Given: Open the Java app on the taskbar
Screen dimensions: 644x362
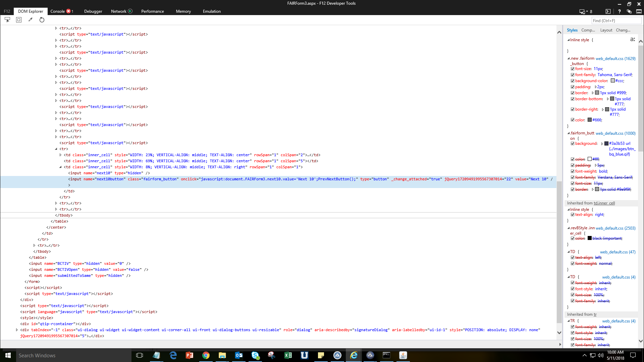Looking at the screenshot, I should coord(403,355).
